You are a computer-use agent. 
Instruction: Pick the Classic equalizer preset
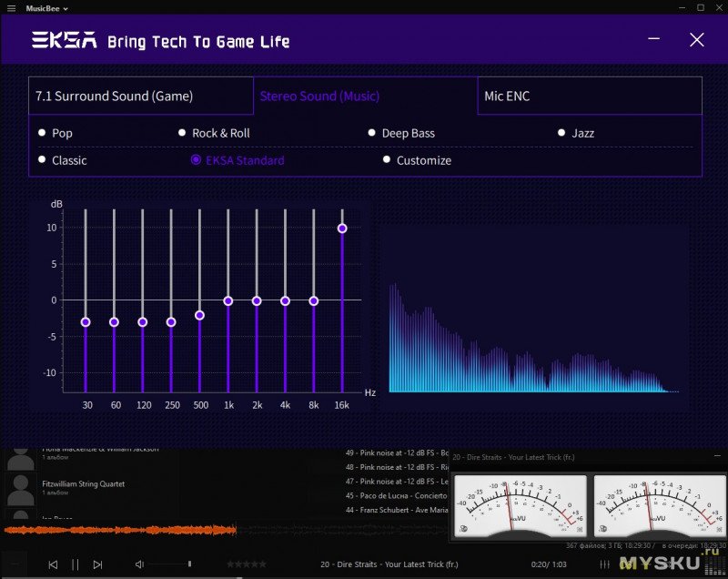tap(42, 160)
